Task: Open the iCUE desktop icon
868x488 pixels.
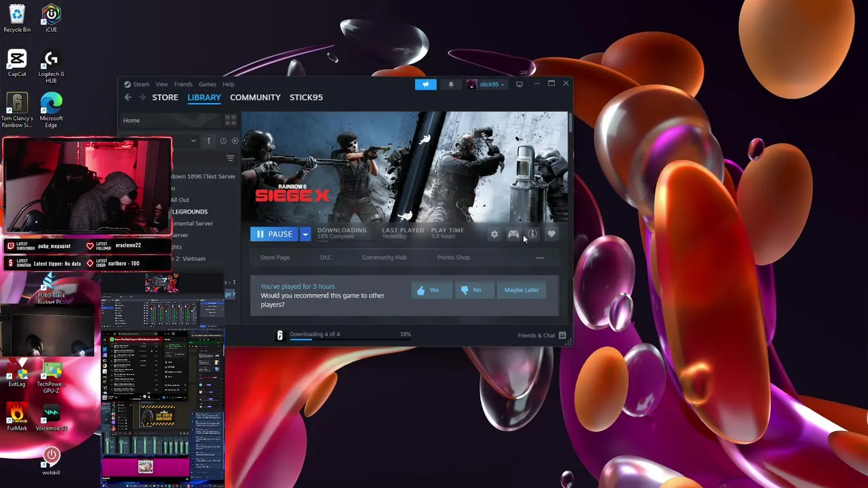Action: pos(51,19)
